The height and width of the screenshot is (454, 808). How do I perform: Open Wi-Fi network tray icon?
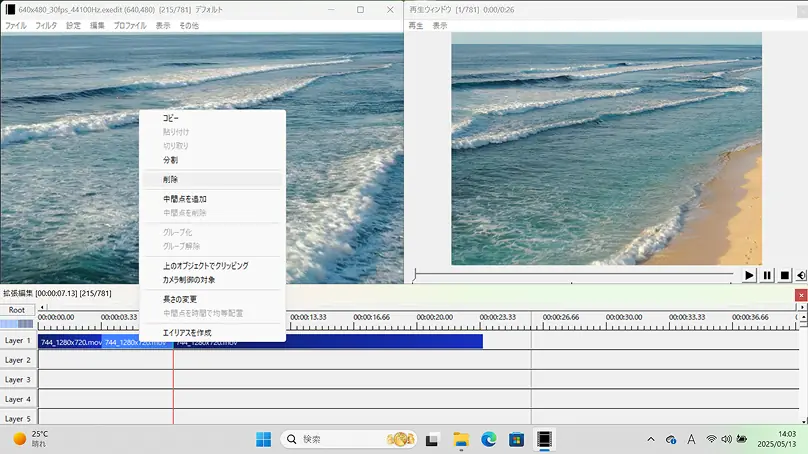(711, 439)
